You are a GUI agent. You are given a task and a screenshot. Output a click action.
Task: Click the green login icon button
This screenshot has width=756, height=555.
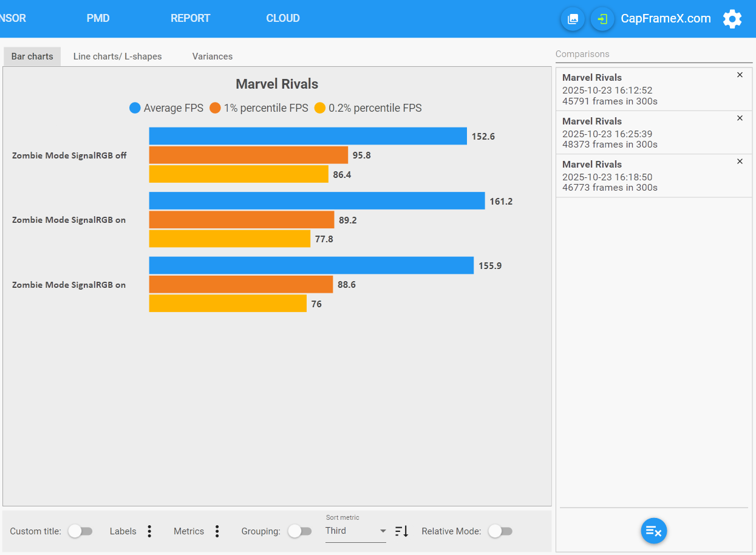[x=602, y=19]
